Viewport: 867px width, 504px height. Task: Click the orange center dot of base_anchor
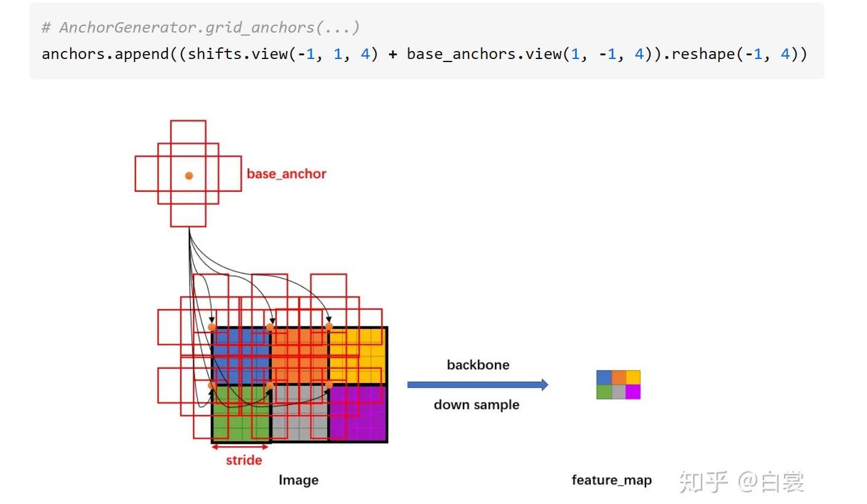(189, 176)
